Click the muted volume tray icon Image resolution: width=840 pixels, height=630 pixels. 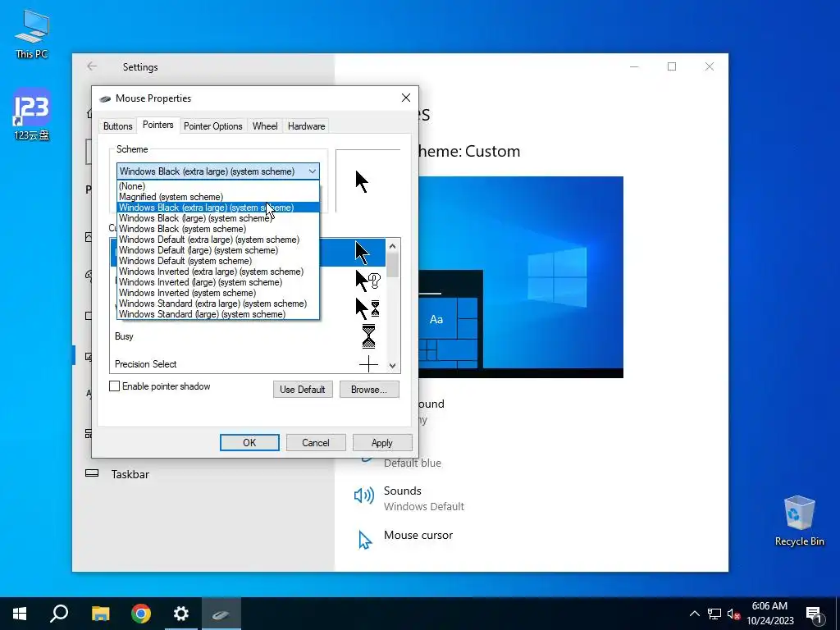pyautogui.click(x=733, y=614)
